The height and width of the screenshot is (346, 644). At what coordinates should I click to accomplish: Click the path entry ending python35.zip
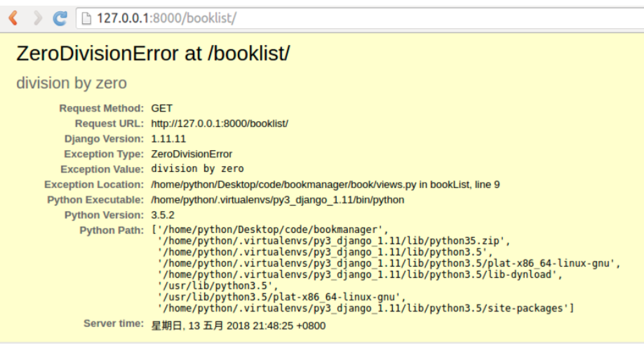[x=334, y=241]
